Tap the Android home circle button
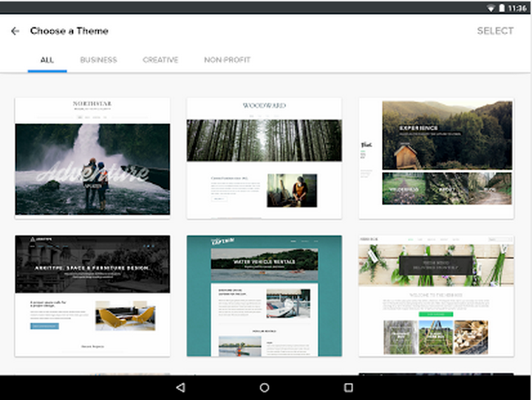This screenshot has height=400, width=532. [x=265, y=387]
